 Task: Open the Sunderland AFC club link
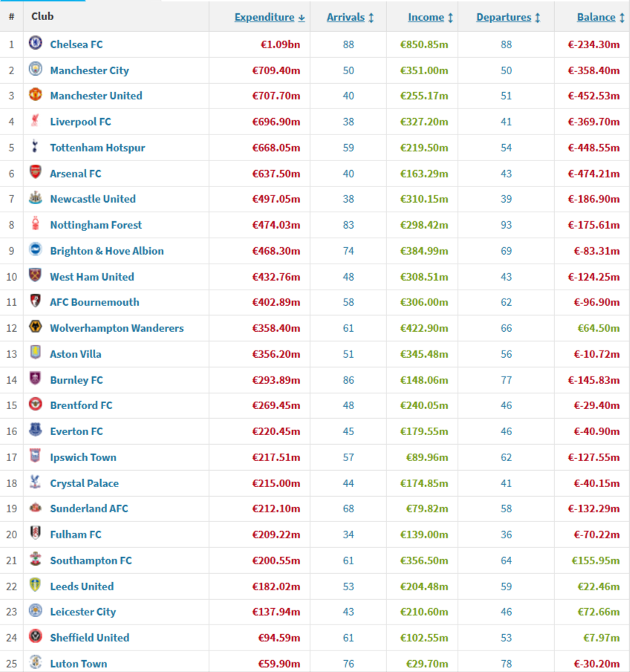point(88,509)
